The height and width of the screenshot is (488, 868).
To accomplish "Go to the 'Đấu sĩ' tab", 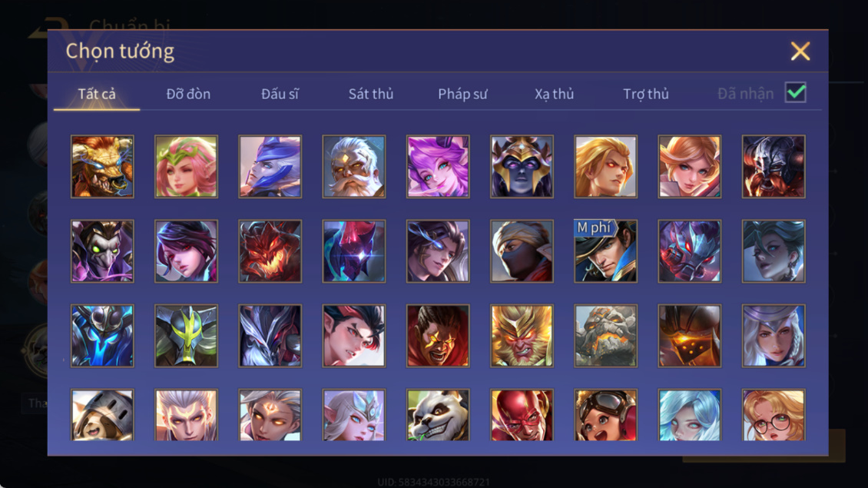I will (x=280, y=94).
